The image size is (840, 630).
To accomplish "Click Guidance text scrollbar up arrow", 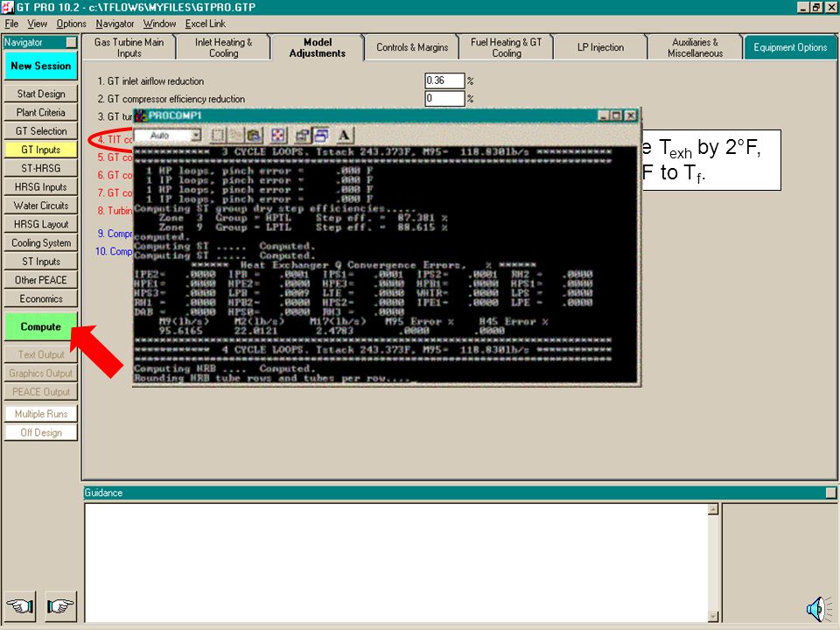I will coord(713,509).
